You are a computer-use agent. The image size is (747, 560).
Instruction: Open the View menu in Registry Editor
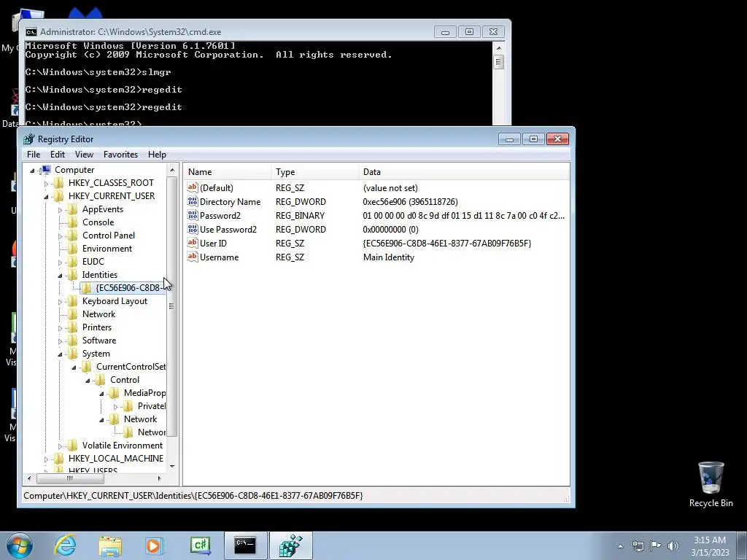coord(84,155)
